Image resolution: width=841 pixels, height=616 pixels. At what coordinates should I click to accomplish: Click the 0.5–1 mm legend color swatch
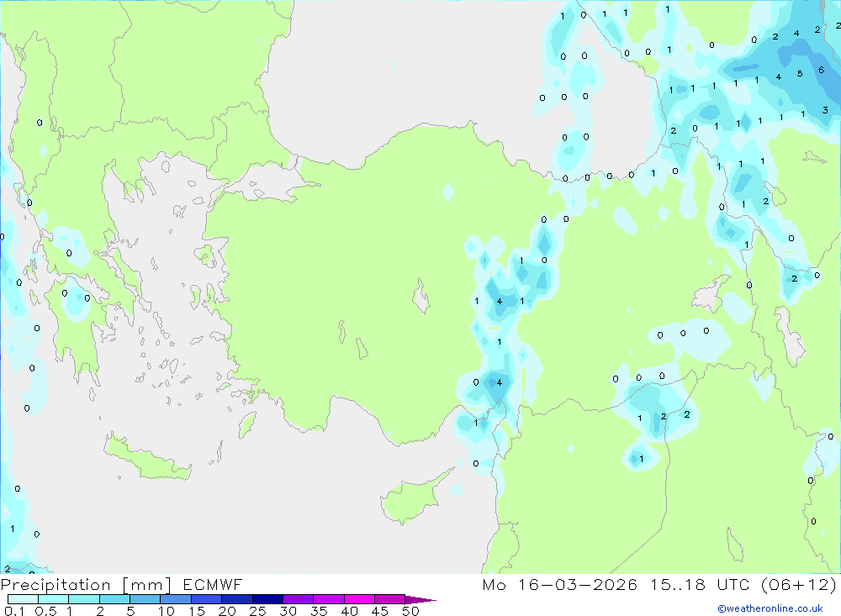point(53,599)
